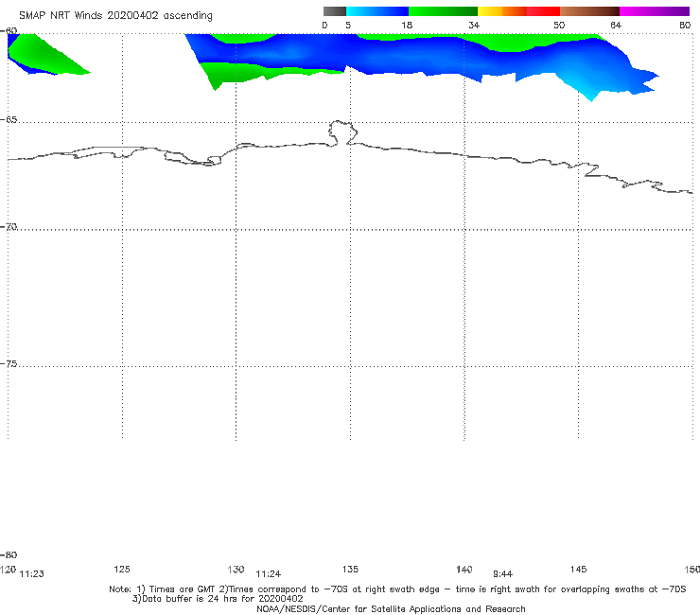Click the blue 5-18 color bar segment

tap(377, 11)
